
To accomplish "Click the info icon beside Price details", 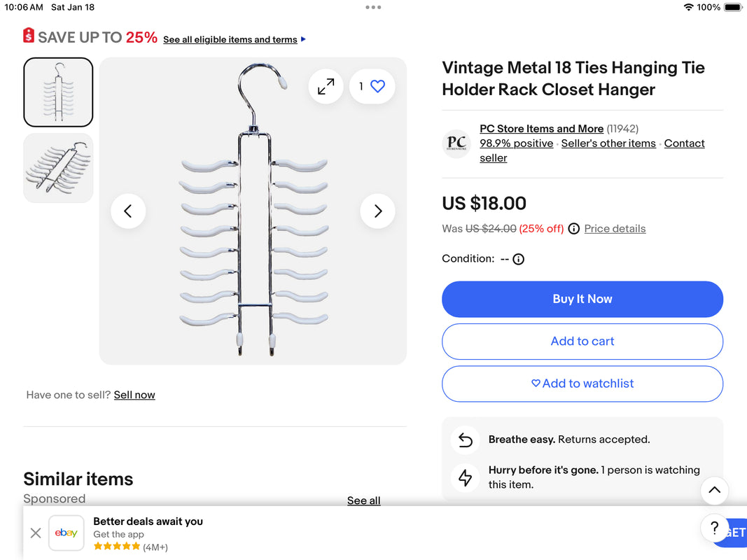I will click(574, 229).
